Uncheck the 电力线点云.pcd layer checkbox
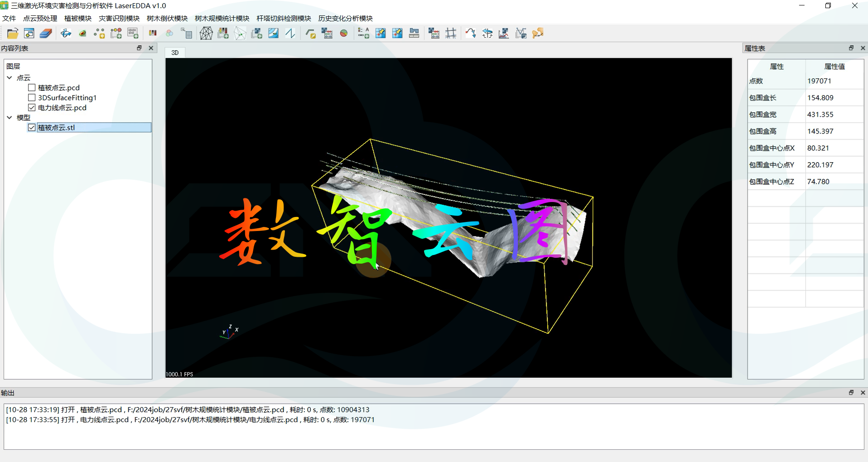 [x=32, y=108]
